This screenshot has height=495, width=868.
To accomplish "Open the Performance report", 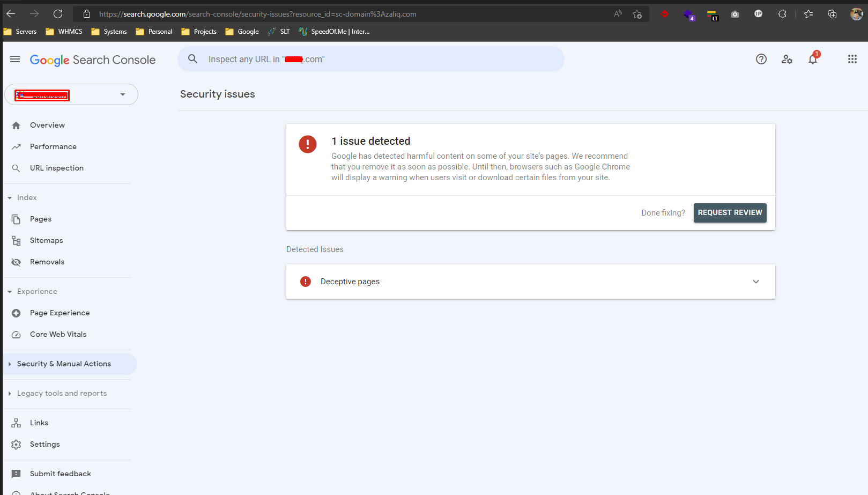I will pyautogui.click(x=53, y=146).
